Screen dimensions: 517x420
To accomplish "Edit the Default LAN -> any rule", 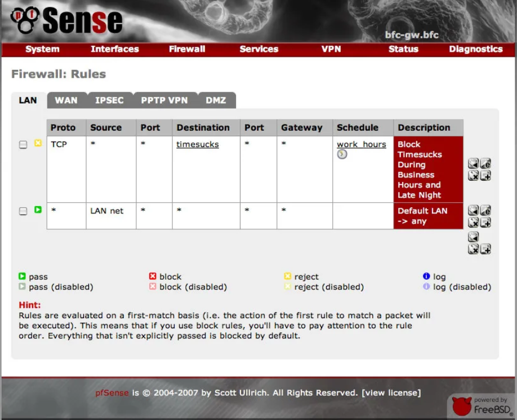I will (485, 210).
